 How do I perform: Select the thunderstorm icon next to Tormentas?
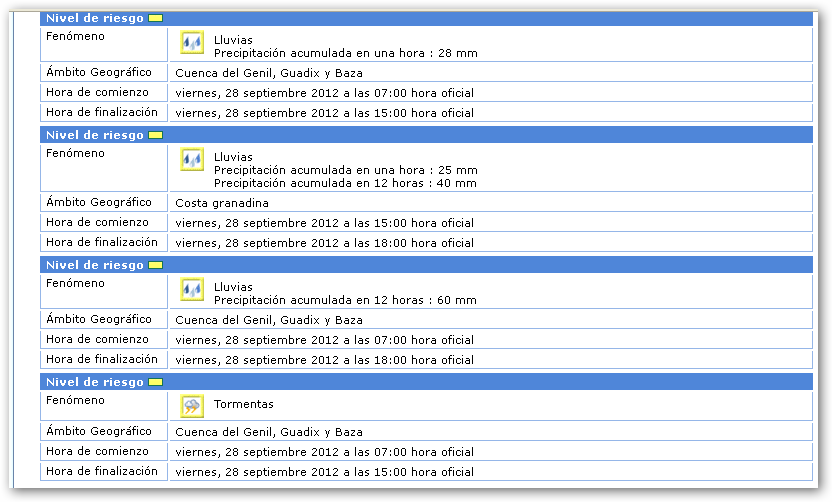click(191, 405)
